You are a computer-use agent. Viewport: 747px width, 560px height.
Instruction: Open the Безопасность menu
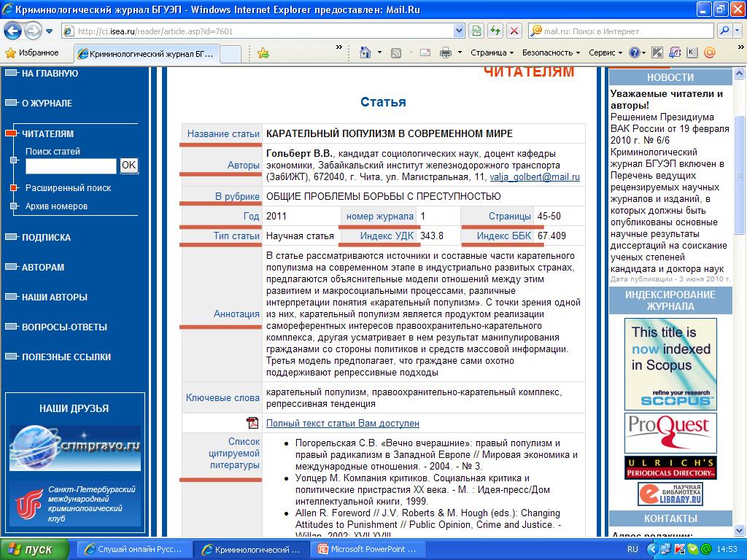pos(551,52)
